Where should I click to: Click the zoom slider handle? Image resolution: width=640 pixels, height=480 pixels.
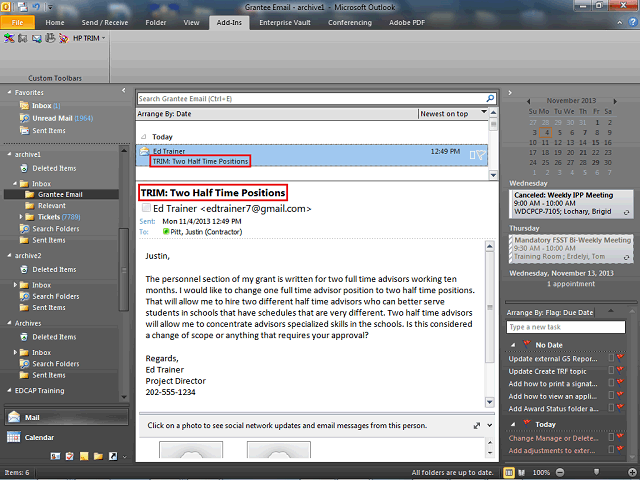click(x=596, y=472)
